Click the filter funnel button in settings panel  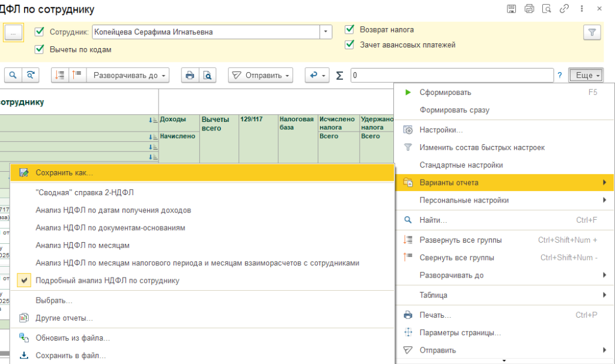(592, 32)
